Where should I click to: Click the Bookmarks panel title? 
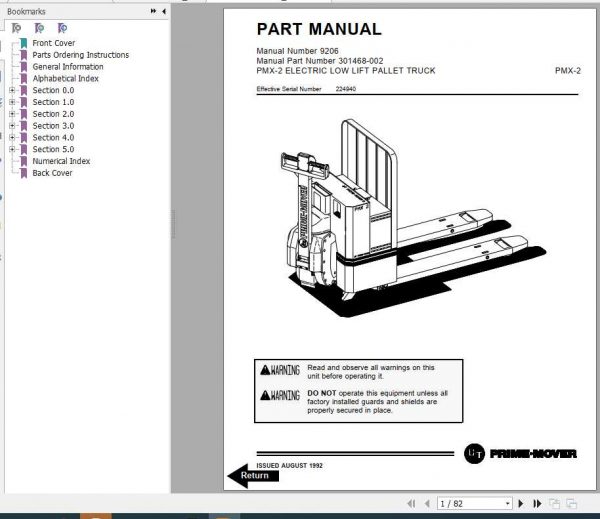coord(26,11)
